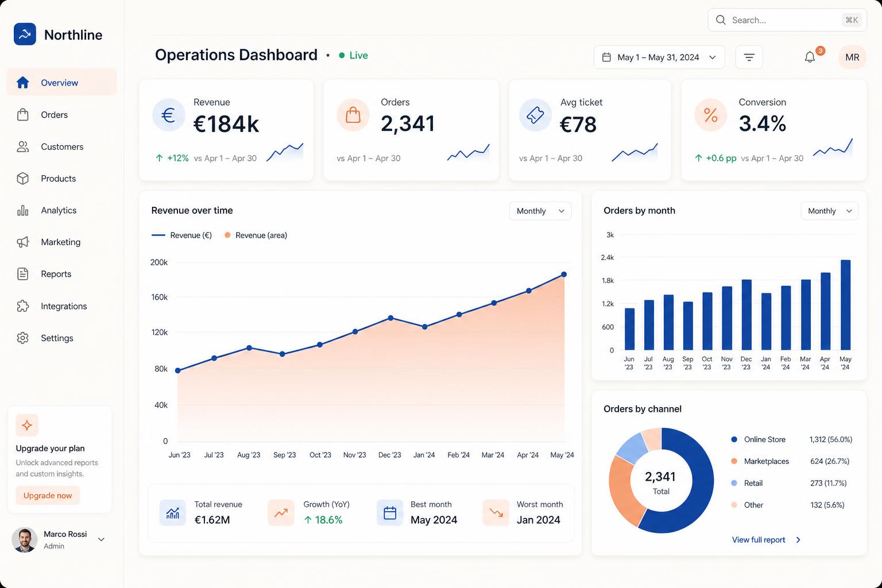The image size is (882, 588).
Task: Navigate to Products
Action: coord(61,179)
